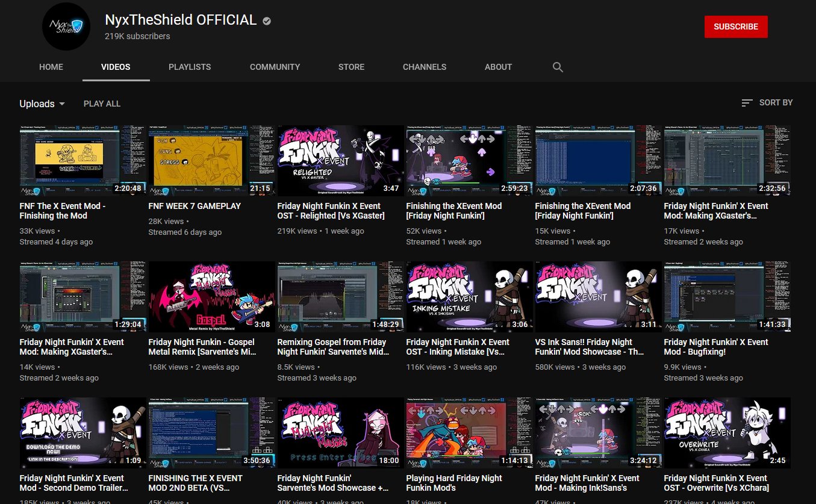Click the NyxTheShield OFFICIAL channel name

[x=181, y=19]
